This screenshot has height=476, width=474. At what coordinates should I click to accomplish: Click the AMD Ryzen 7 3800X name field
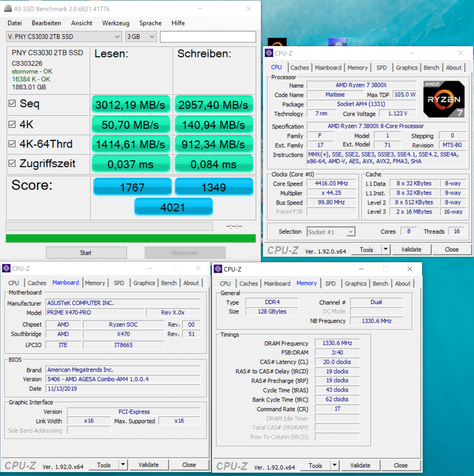click(x=361, y=85)
